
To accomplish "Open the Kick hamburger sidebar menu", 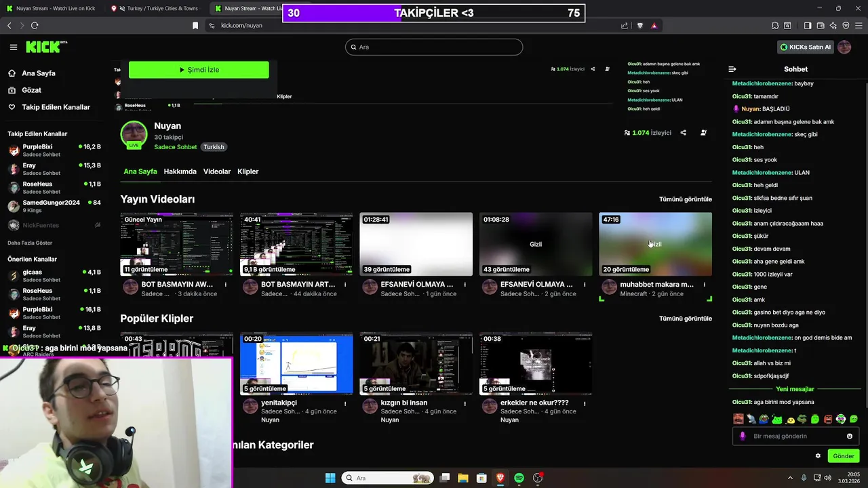I will click(14, 47).
